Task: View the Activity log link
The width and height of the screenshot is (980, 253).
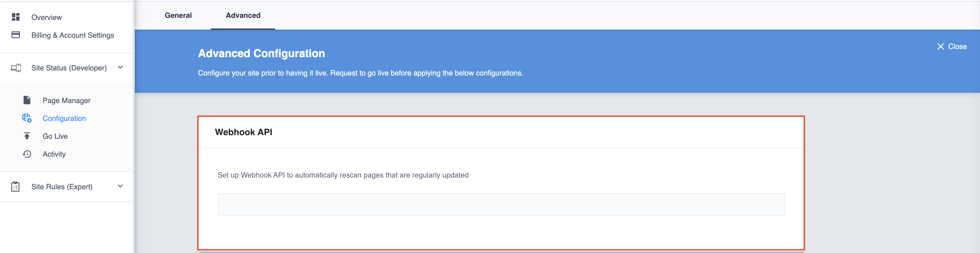Action: [x=54, y=154]
